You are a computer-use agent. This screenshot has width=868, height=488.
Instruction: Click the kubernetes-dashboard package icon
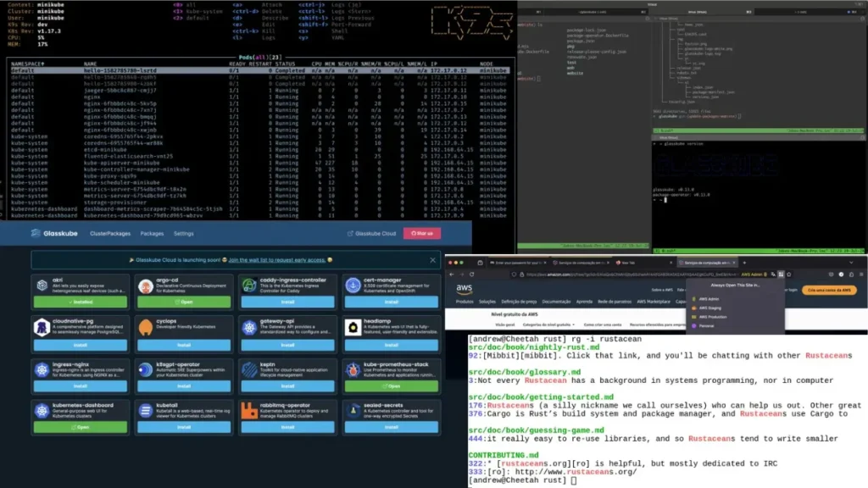pyautogui.click(x=42, y=411)
